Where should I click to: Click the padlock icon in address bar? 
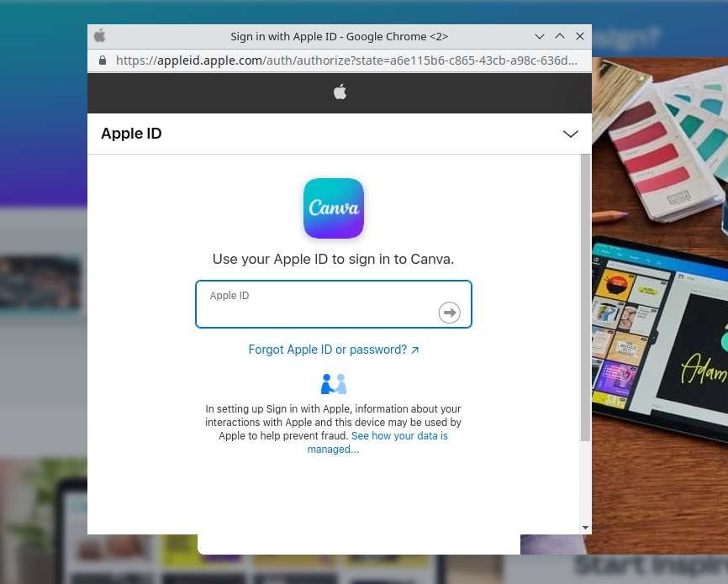(103, 61)
